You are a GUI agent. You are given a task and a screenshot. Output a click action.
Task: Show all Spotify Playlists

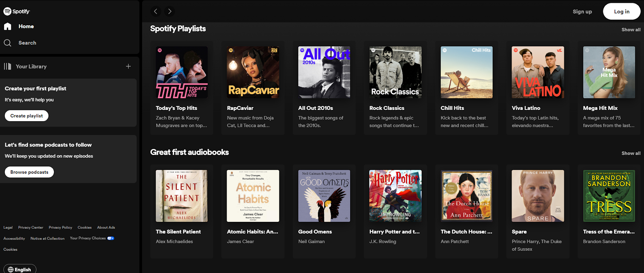pyautogui.click(x=631, y=30)
